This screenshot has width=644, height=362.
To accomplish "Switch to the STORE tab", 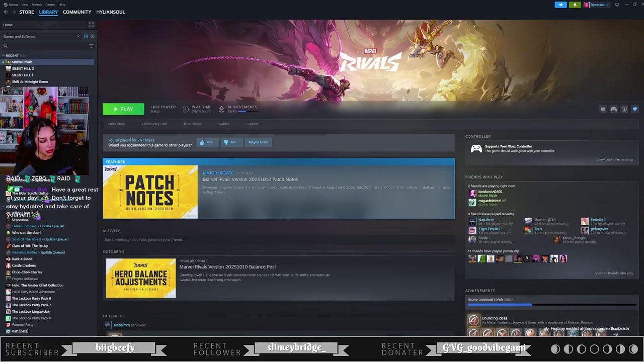I will 27,12.
